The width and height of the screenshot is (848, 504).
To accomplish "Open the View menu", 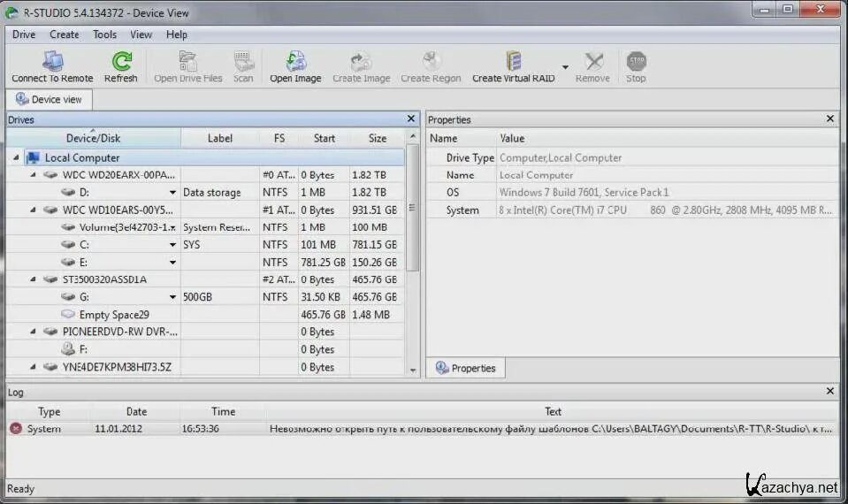I will [x=141, y=34].
